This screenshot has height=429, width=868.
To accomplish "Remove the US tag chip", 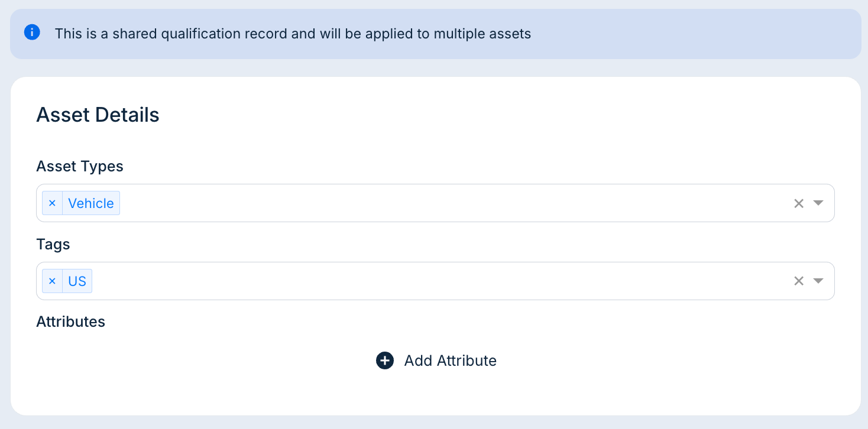I will [52, 281].
